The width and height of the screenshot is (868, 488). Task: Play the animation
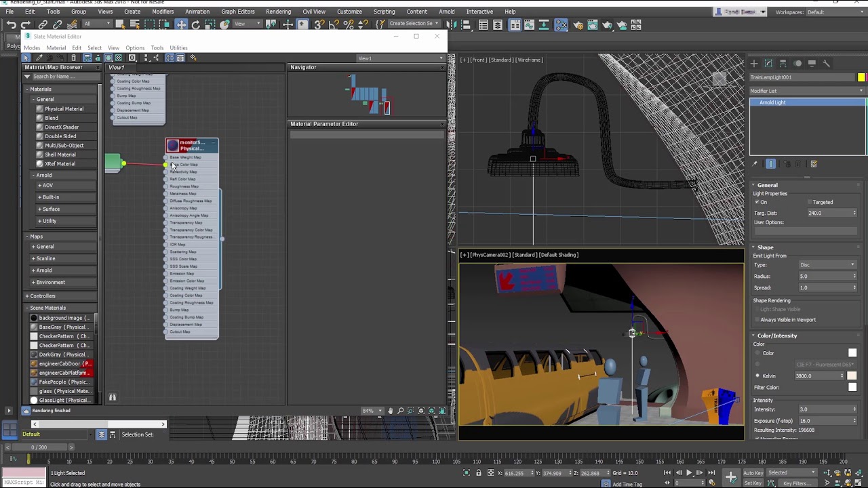(x=689, y=472)
